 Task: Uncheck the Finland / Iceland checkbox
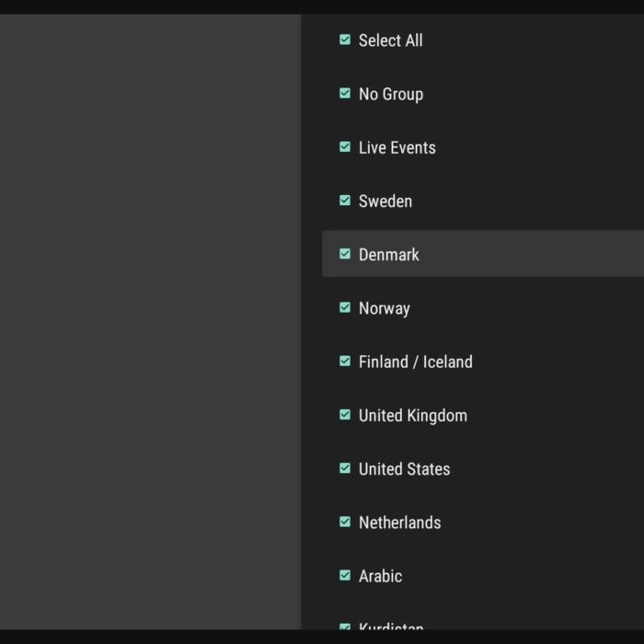pos(345,362)
